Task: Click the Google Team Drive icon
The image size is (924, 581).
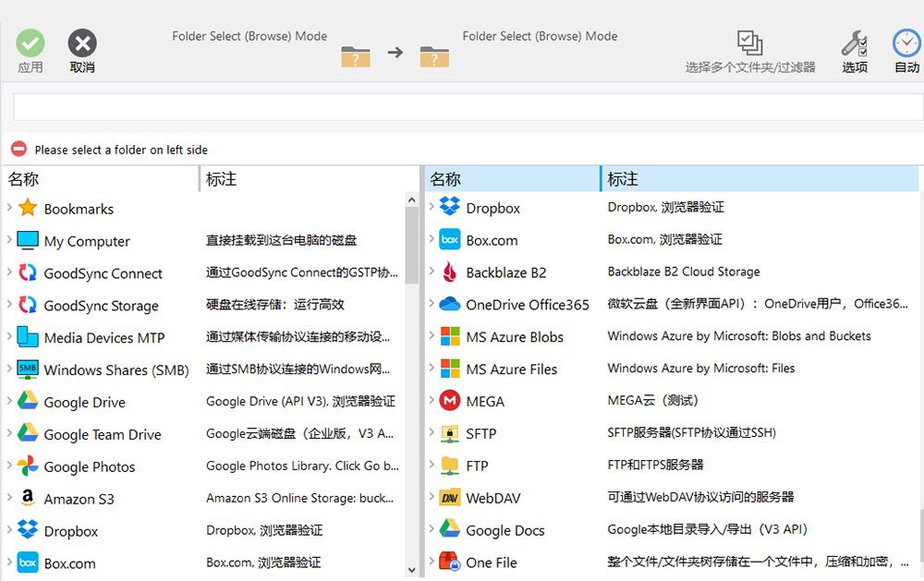Action: 28,433
